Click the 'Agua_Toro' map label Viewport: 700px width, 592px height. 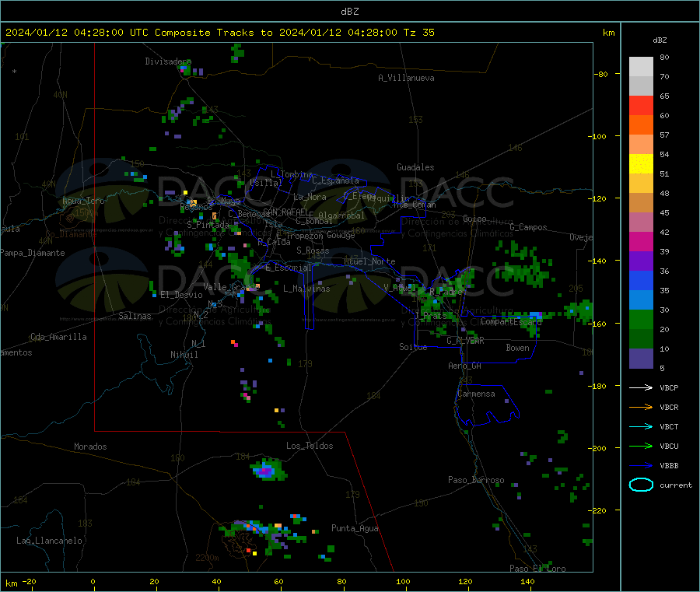tap(83, 201)
